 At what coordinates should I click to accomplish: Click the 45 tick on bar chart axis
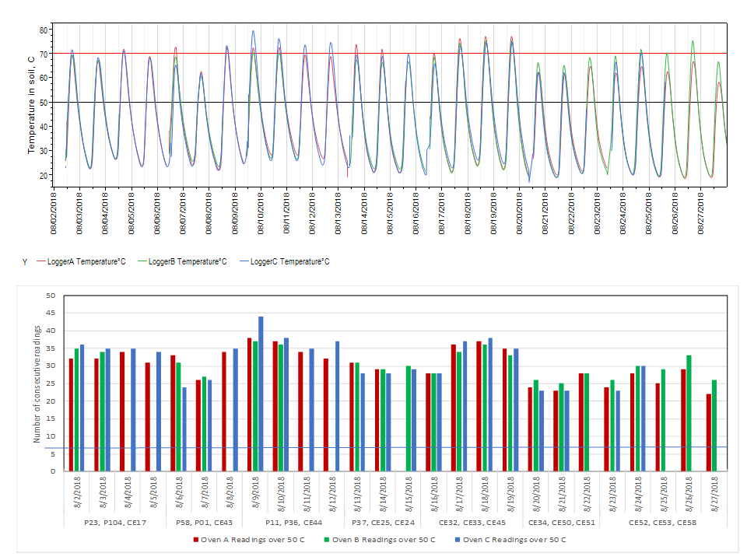(51, 313)
